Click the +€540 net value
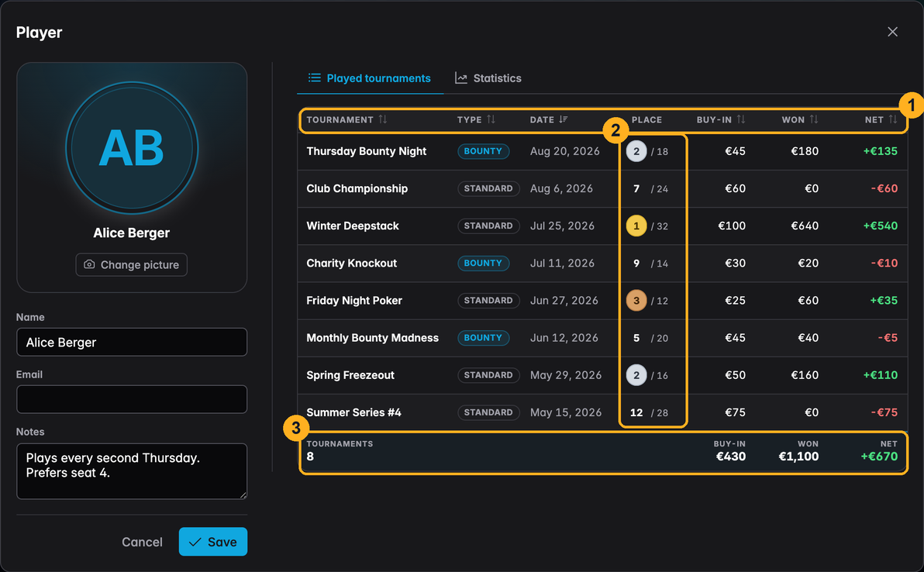The image size is (924, 572). (881, 226)
